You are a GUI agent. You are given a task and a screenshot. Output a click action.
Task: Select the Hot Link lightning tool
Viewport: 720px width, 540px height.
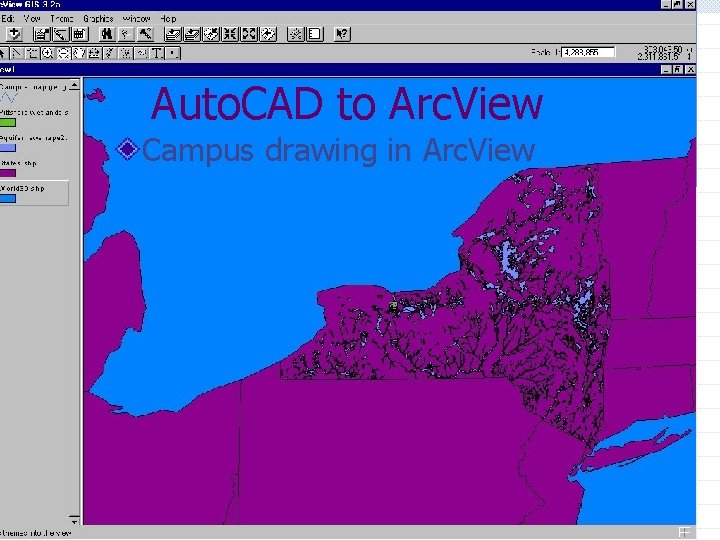[110, 53]
